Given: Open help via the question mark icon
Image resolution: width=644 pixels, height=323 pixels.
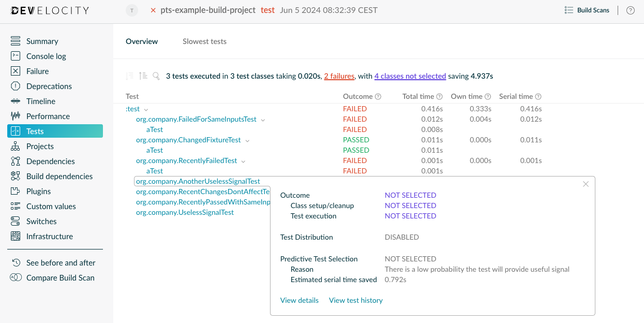Looking at the screenshot, I should [630, 10].
